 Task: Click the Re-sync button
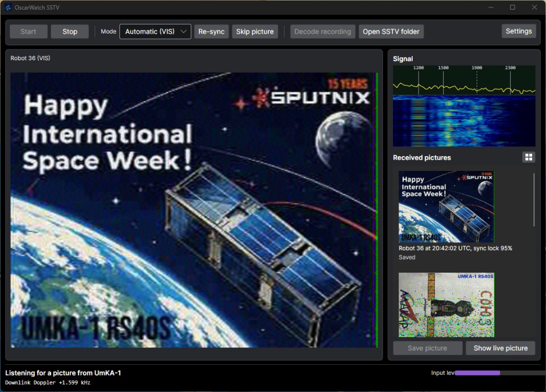click(211, 31)
